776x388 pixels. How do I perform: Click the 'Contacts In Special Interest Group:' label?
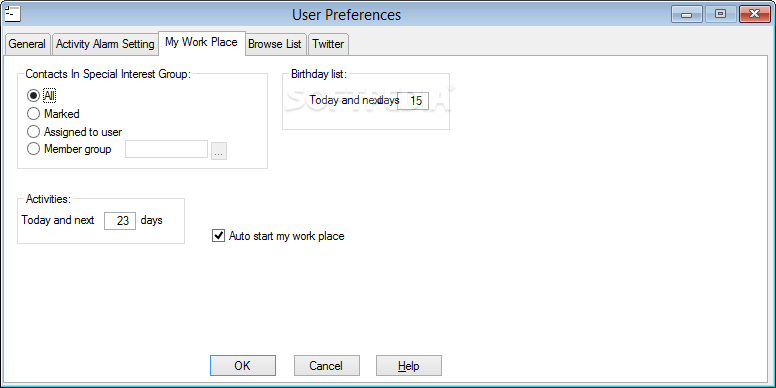pos(108,74)
